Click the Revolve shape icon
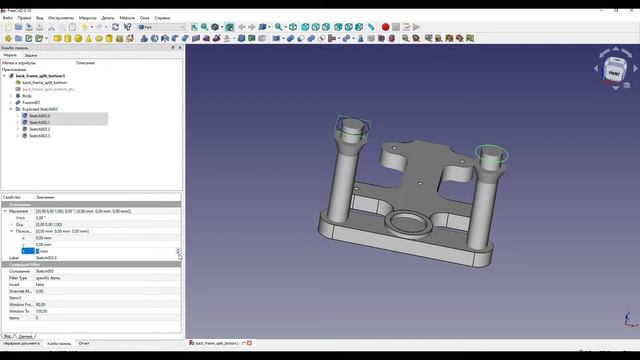 (155, 38)
